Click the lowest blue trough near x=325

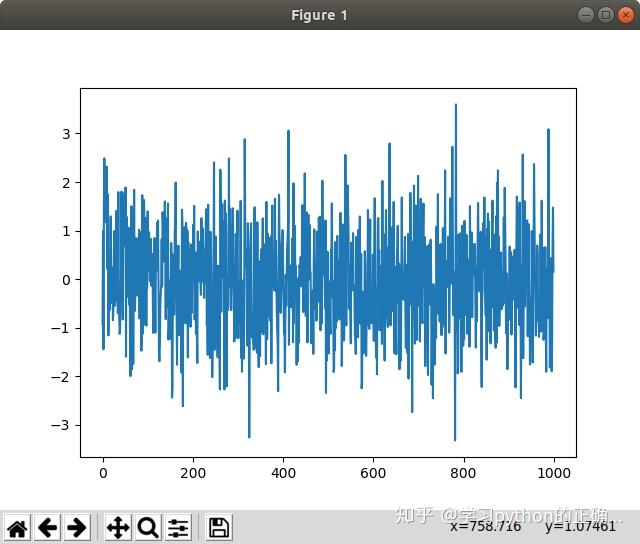[249, 437]
